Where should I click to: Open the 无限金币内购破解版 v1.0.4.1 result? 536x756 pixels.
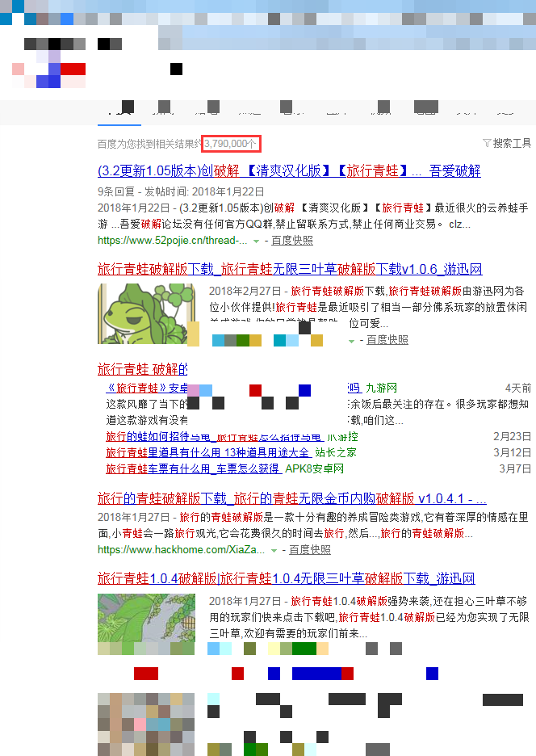(291, 498)
